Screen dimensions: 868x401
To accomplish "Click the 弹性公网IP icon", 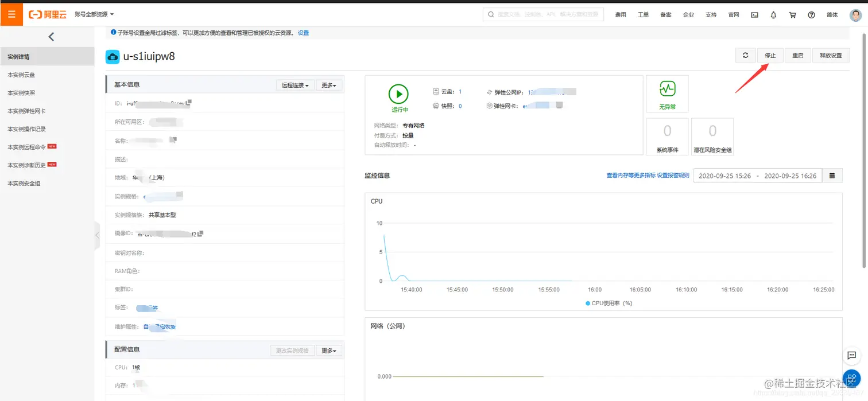I will [490, 92].
